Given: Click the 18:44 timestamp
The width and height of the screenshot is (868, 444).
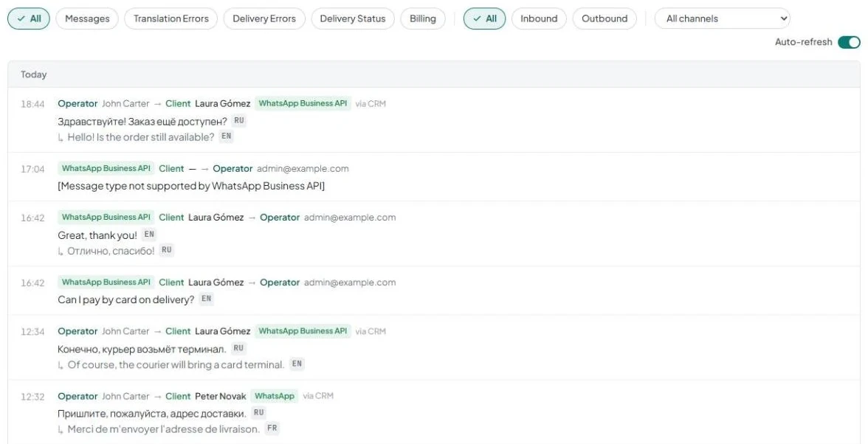Looking at the screenshot, I should [32, 104].
